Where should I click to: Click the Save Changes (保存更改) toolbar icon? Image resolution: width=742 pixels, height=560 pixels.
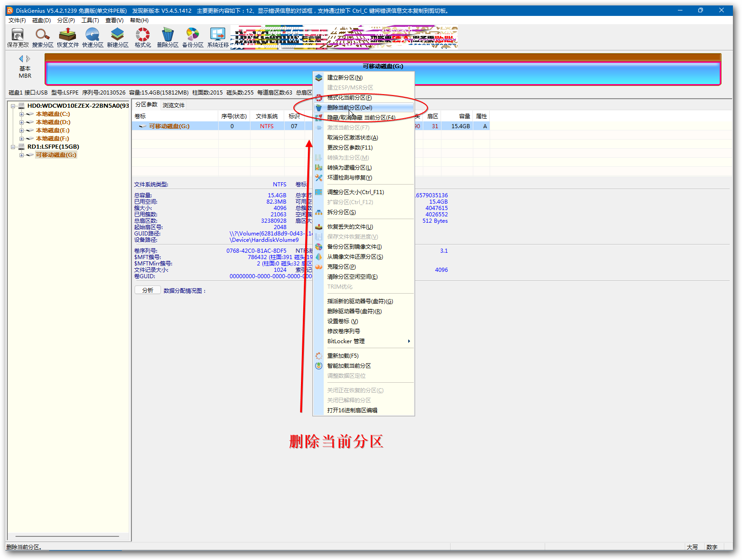pos(18,37)
